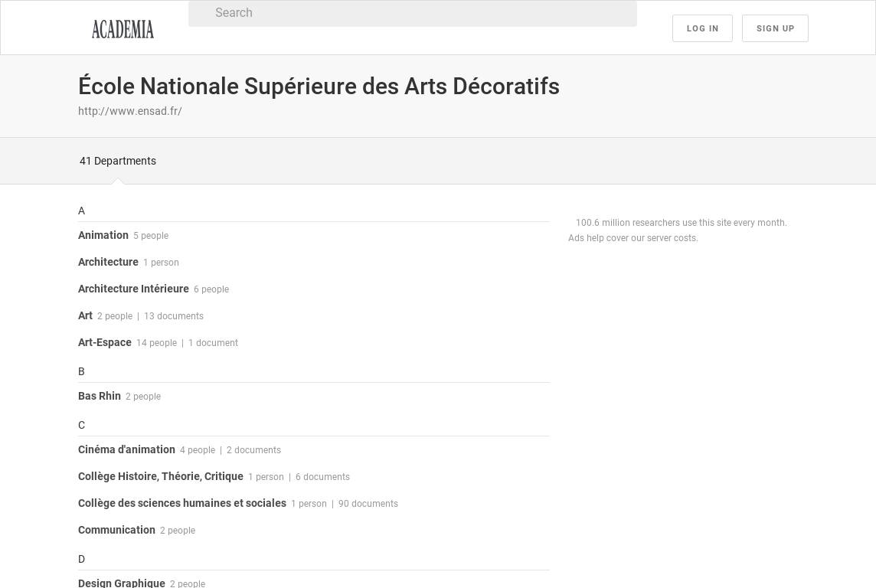The height and width of the screenshot is (588, 876).
Task: Open the Art-Espace department
Action: [x=105, y=342]
